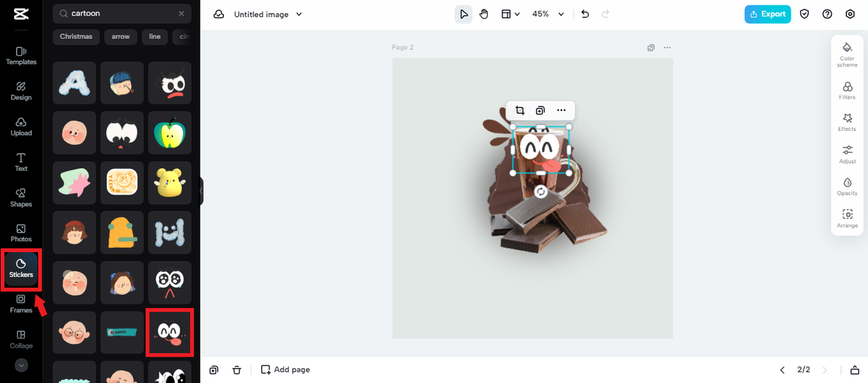Open the Filters panel
868x383 pixels.
pos(847,91)
